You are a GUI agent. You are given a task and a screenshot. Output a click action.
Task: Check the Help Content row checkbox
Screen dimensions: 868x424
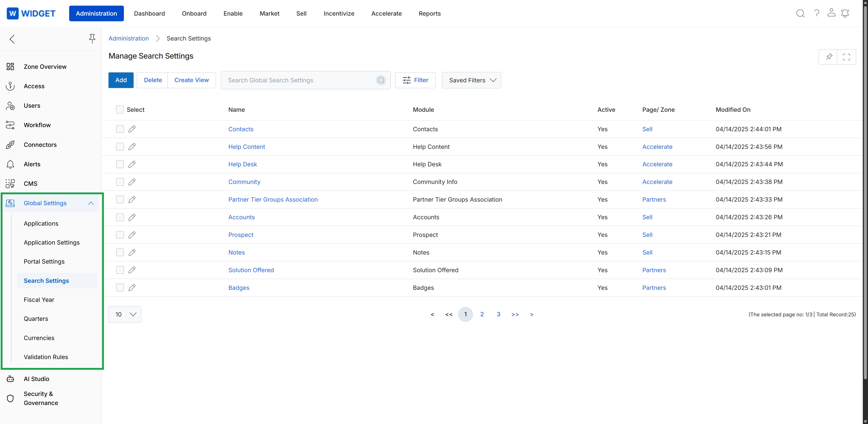120,147
